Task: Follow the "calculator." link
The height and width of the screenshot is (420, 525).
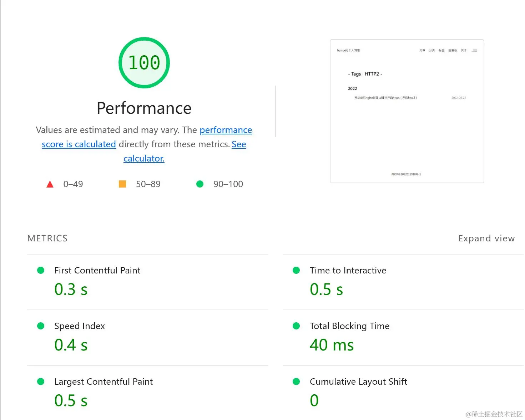Action: (x=144, y=158)
